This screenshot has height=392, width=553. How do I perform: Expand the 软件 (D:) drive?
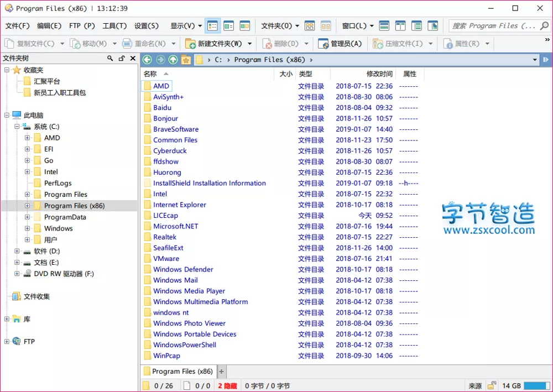coord(17,251)
